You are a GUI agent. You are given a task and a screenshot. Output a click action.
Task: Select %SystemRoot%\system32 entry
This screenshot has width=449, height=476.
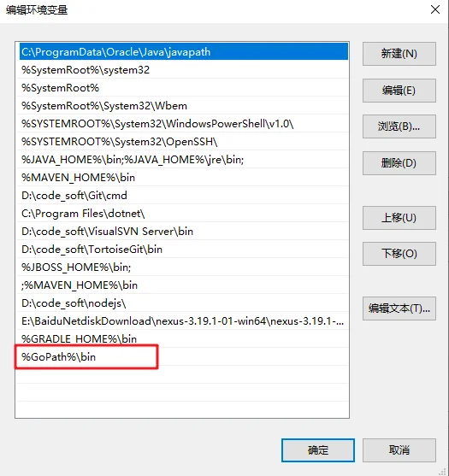pyautogui.click(x=182, y=70)
